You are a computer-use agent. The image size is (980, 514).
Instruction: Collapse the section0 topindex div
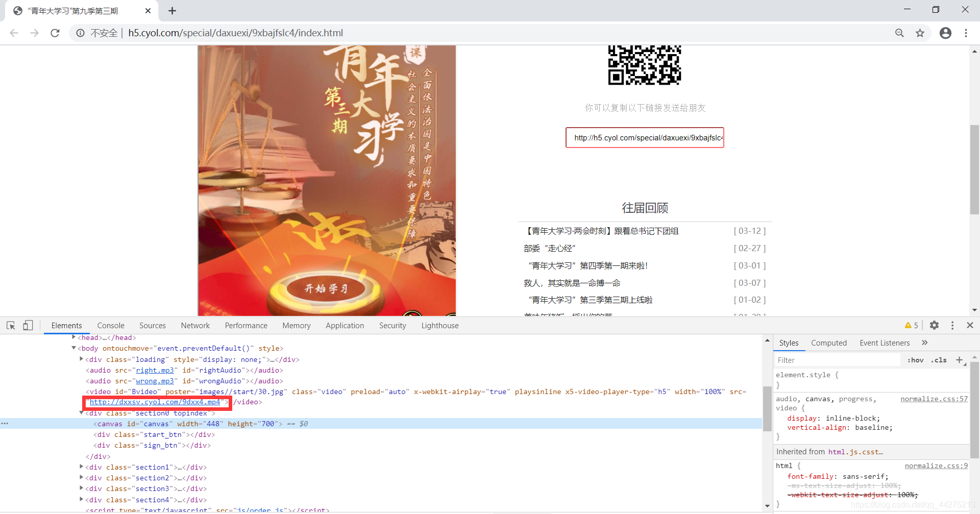click(82, 413)
